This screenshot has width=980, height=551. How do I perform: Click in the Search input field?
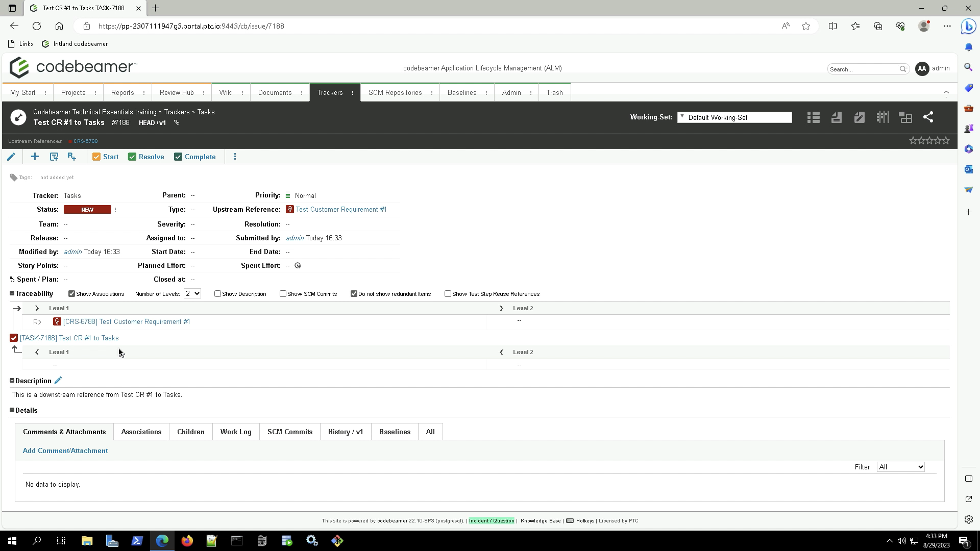tap(863, 69)
